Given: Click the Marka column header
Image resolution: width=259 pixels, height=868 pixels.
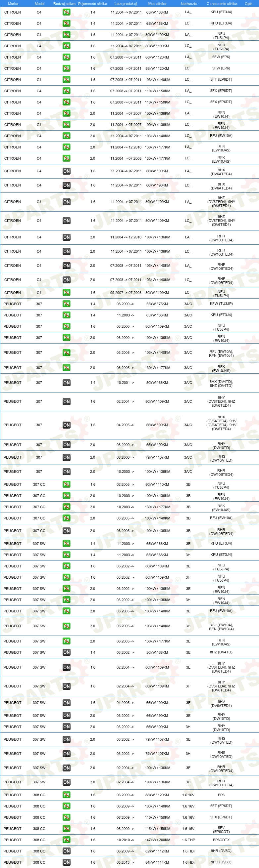Looking at the screenshot, I should [13, 4].
